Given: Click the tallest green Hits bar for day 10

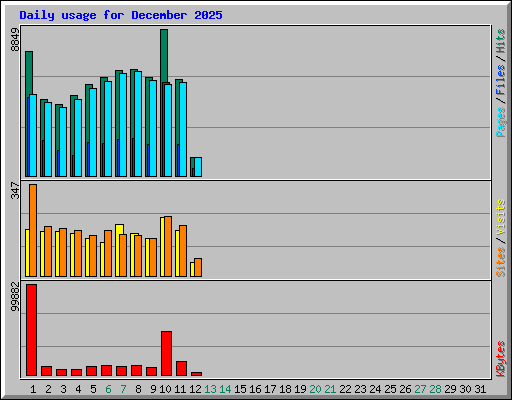Looking at the screenshot, I should click(164, 55).
